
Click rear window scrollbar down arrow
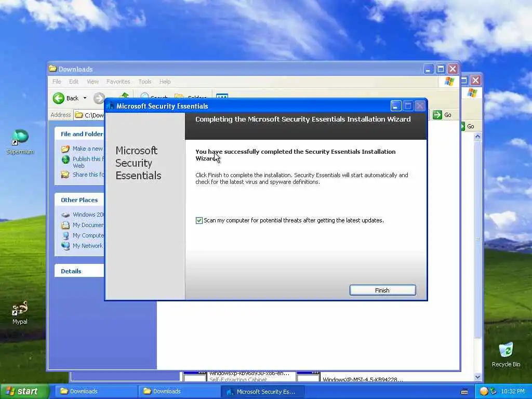[477, 377]
